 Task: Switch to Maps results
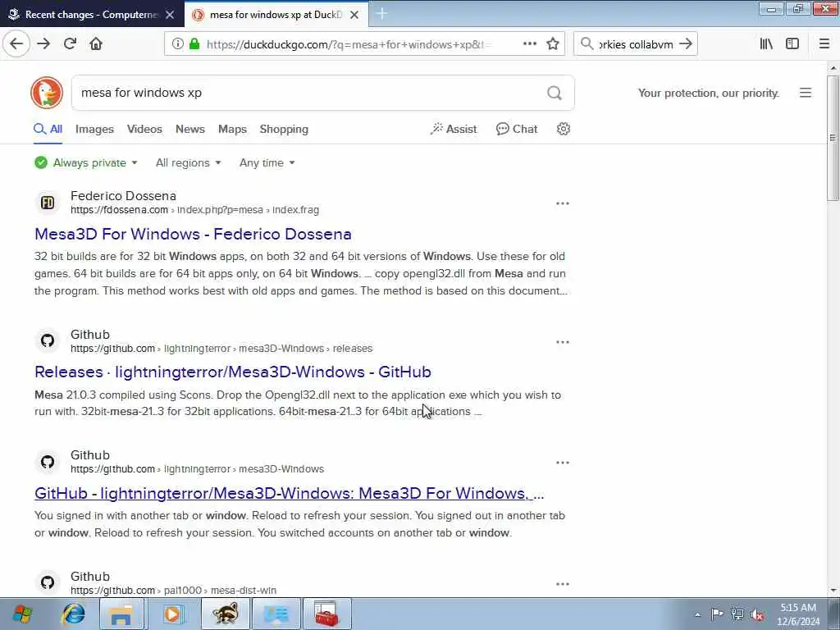pyautogui.click(x=232, y=129)
